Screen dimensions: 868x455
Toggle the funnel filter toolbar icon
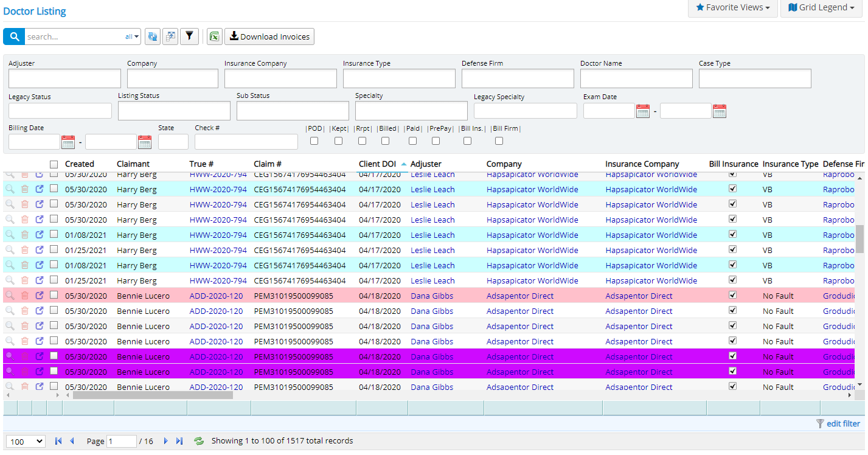click(189, 36)
